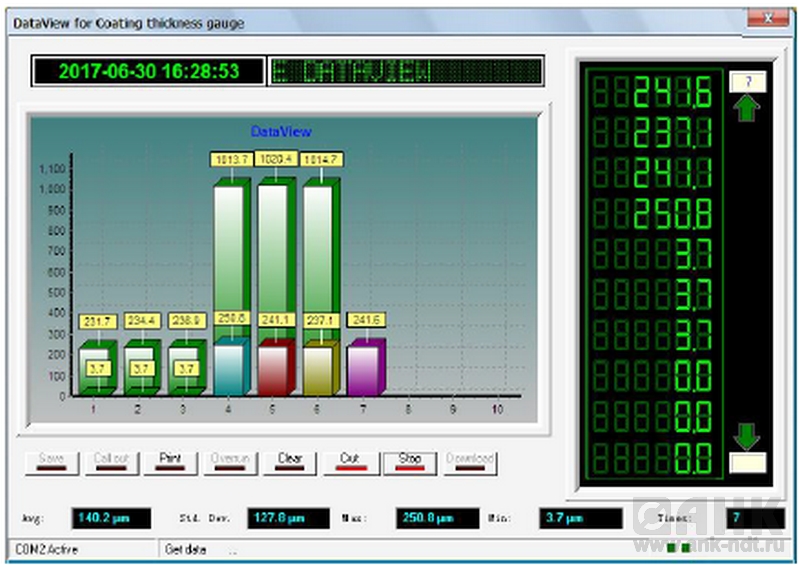Click the Overrun button
The height and width of the screenshot is (565, 800).
pos(231,461)
